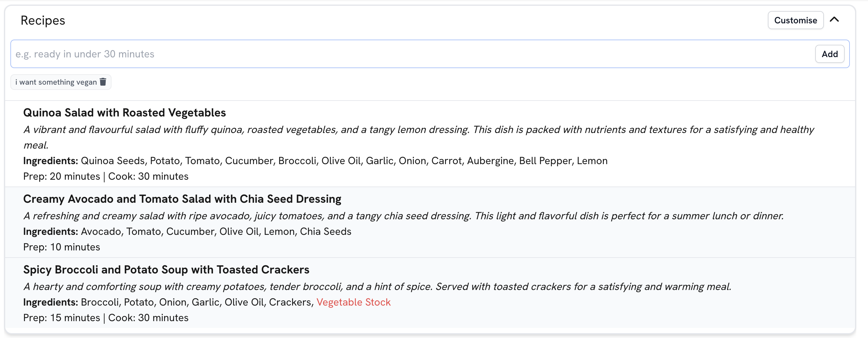Screen dimensions: 868x338
Task: Click the Broccoli Soup prep and cook time
Action: tap(105, 318)
